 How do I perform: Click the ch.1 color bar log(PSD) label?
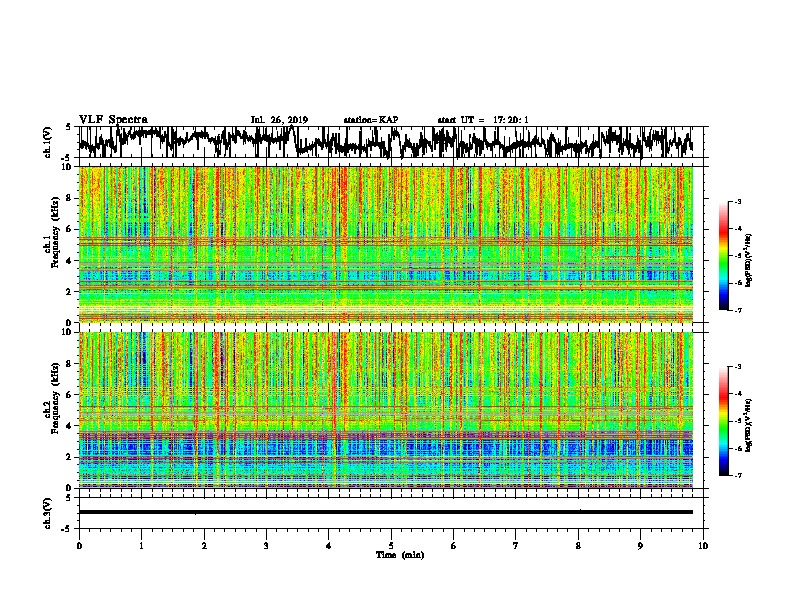click(749, 261)
